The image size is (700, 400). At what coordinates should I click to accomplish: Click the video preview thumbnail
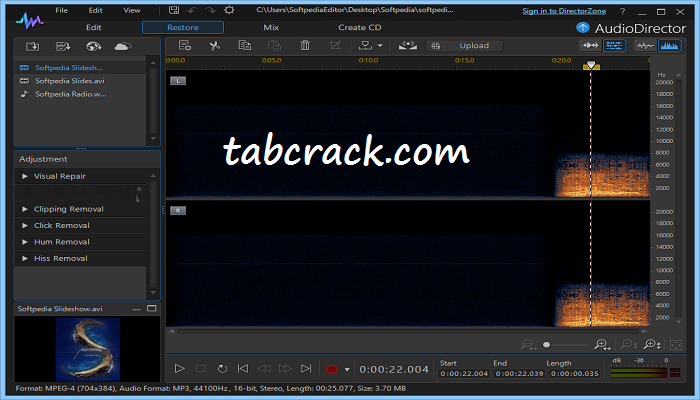tap(88, 349)
